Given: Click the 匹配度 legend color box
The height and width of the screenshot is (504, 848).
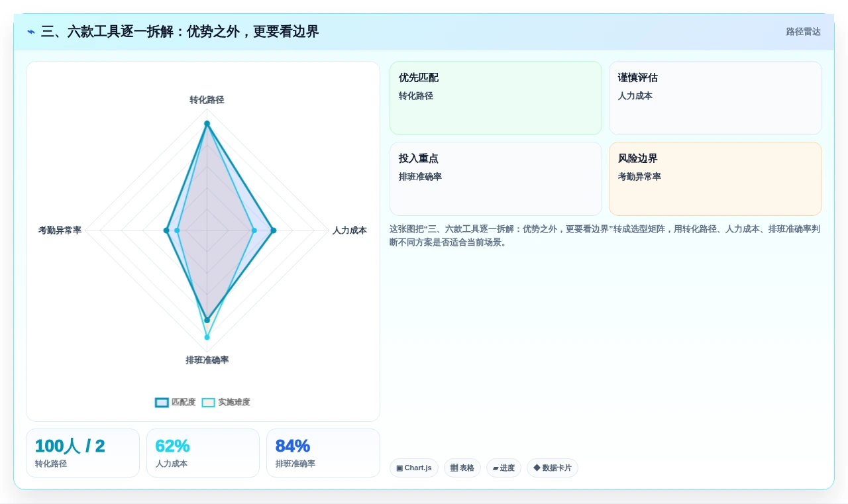Looking at the screenshot, I should pos(162,402).
